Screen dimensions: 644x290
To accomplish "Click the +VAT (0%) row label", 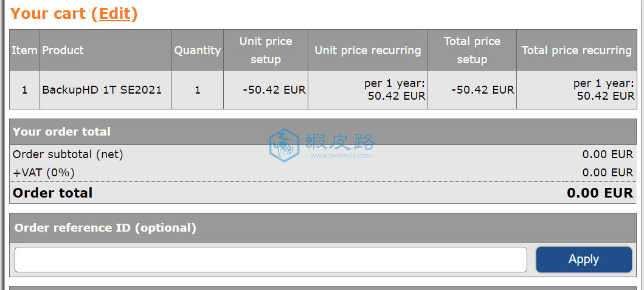I will [44, 173].
